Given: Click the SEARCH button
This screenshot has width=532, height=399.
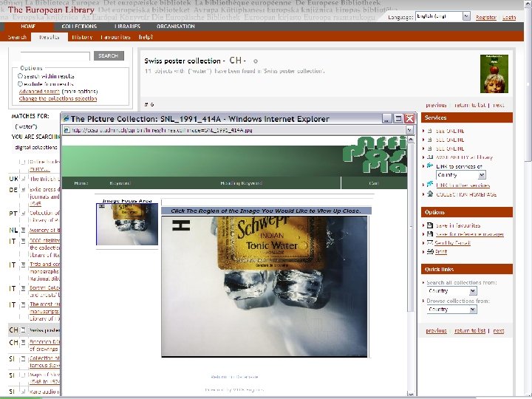Looking at the screenshot, I should (109, 55).
